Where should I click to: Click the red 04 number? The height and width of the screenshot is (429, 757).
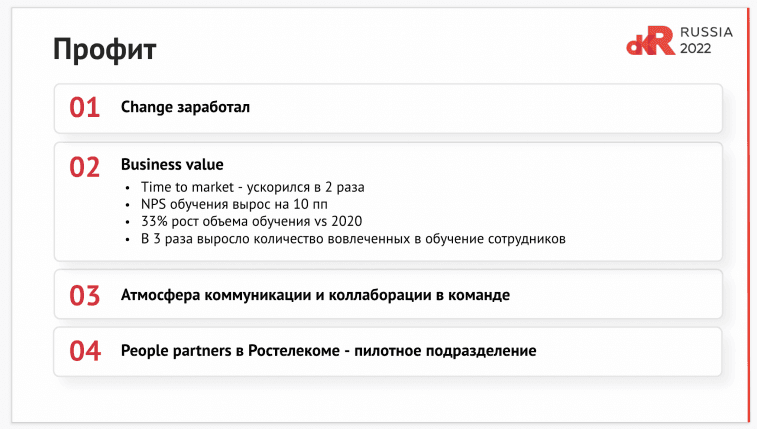click(85, 351)
